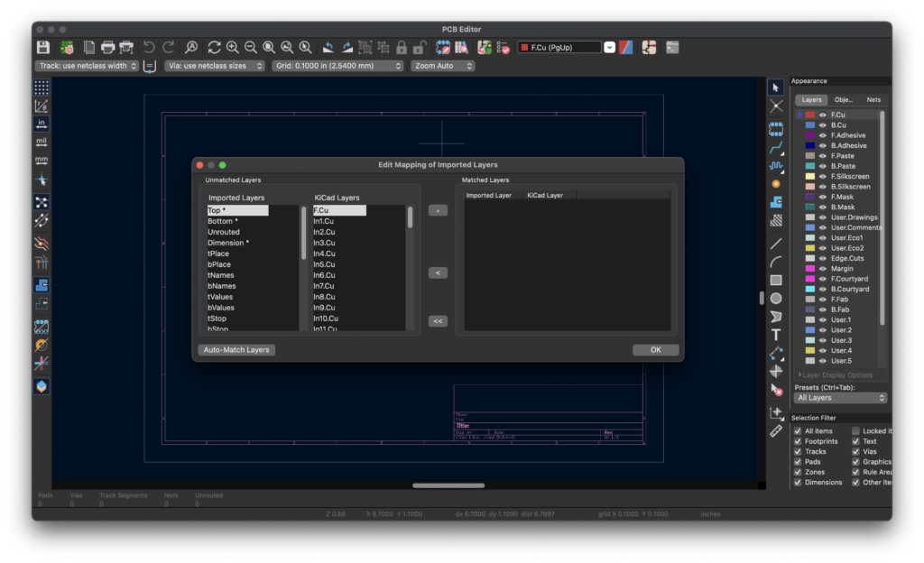
Task: Open the scripting console icon
Action: click(672, 47)
